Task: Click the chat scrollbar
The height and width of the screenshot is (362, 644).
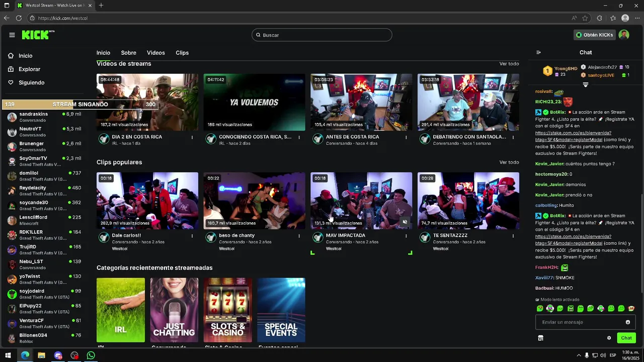Action: coord(641,244)
